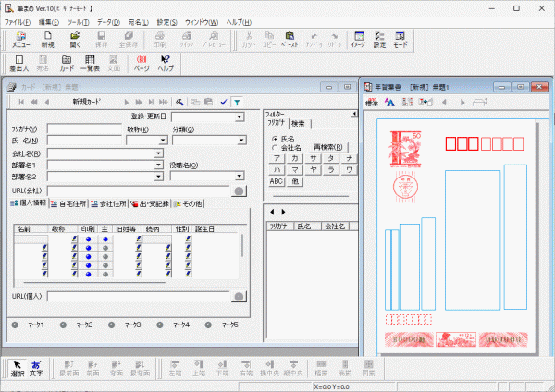Activate the ヘルプ pointer icon
Screen dimensions: 555x392
[166, 64]
